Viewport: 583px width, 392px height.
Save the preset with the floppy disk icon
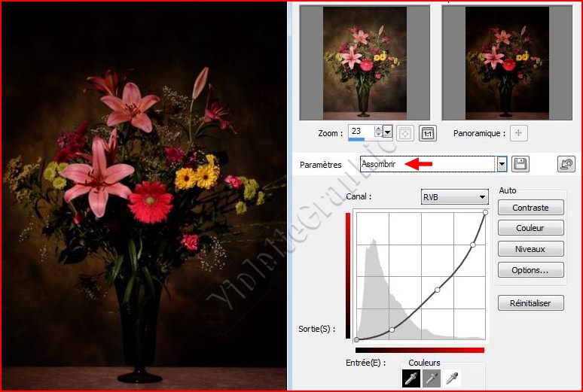pos(520,164)
